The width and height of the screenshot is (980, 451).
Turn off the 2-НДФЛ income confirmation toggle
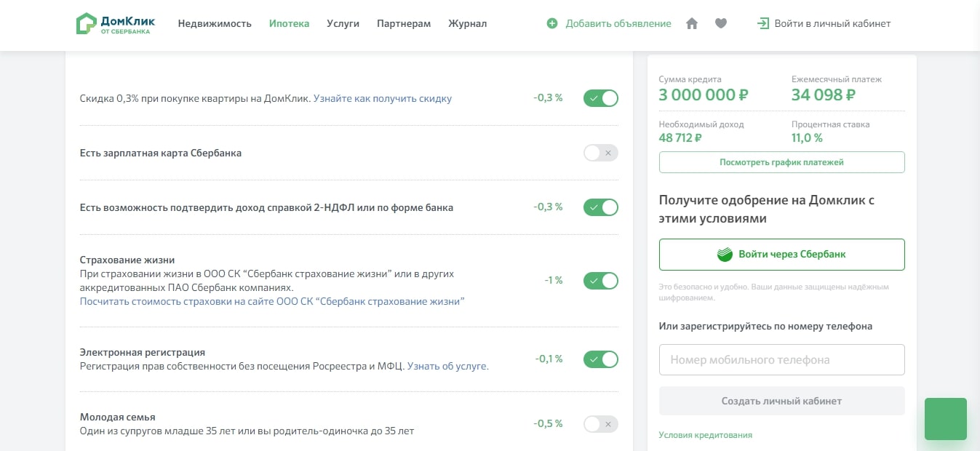click(x=600, y=207)
